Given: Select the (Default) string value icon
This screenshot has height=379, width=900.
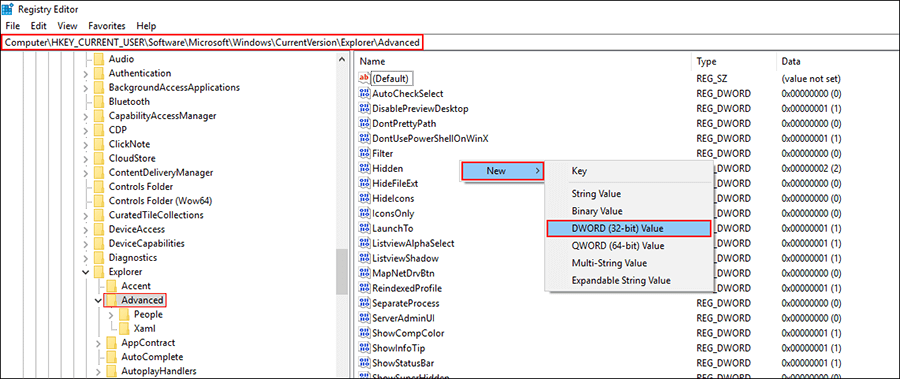Looking at the screenshot, I should click(x=364, y=78).
